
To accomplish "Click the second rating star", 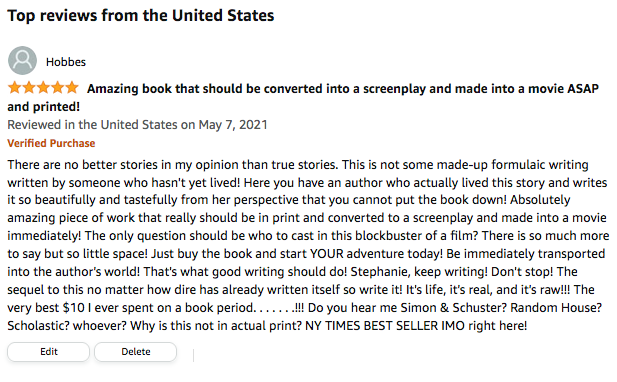I will [29, 87].
